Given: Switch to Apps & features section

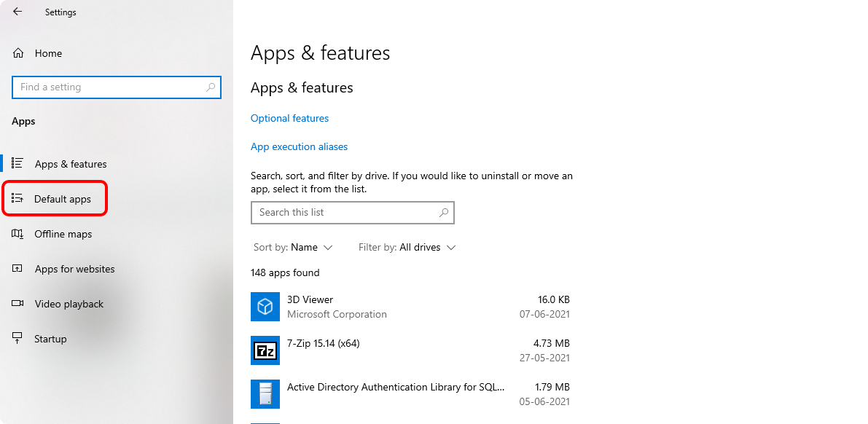Looking at the screenshot, I should click(71, 164).
